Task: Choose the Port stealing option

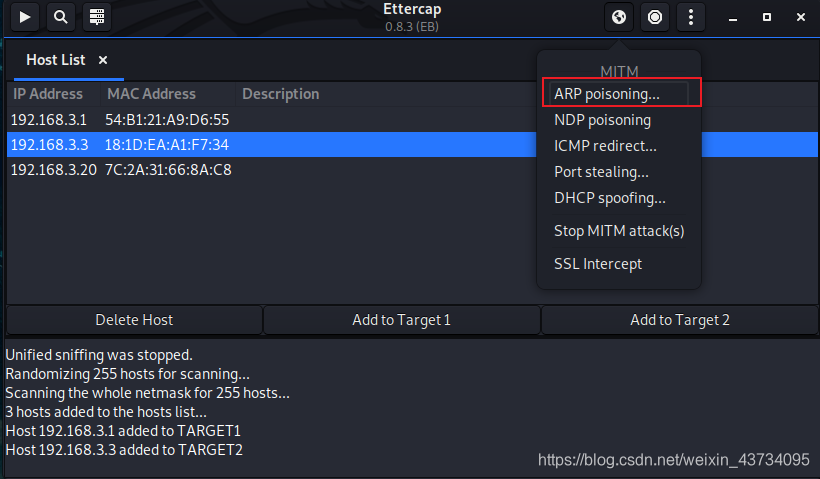Action: (601, 172)
